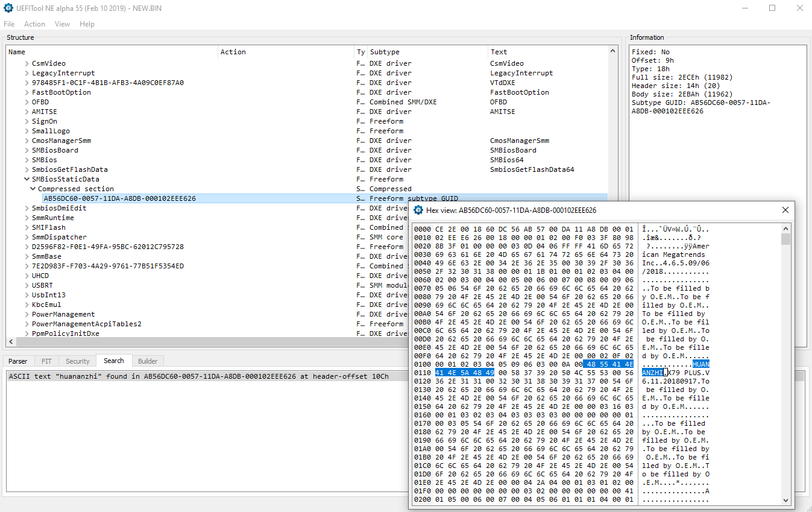The width and height of the screenshot is (812, 512).
Task: Click the Hex view dialog title icon
Action: pyautogui.click(x=418, y=210)
